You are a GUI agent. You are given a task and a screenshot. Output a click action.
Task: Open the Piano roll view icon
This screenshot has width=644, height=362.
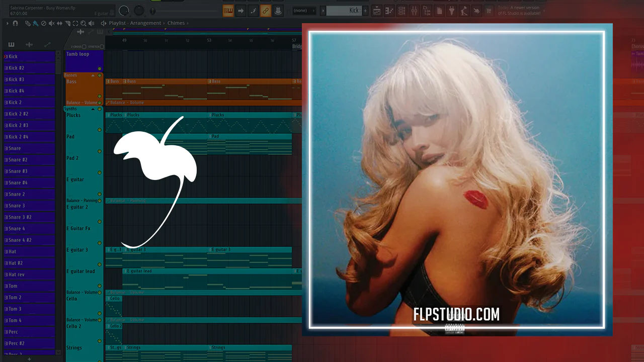pyautogui.click(x=389, y=11)
